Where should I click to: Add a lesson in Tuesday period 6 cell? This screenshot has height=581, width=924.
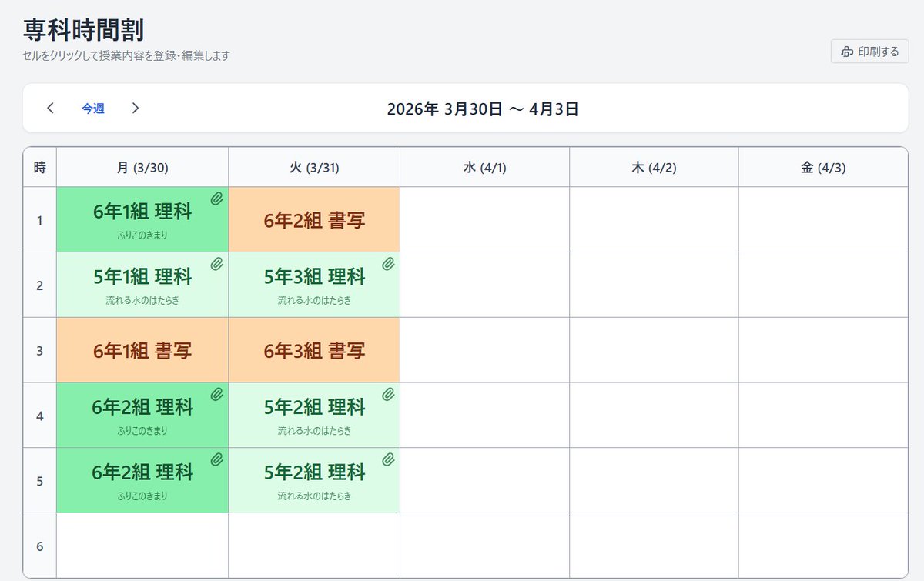point(314,546)
